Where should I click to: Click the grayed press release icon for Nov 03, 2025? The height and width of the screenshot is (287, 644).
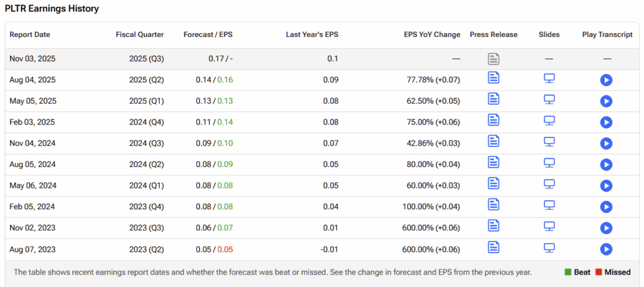(x=494, y=58)
